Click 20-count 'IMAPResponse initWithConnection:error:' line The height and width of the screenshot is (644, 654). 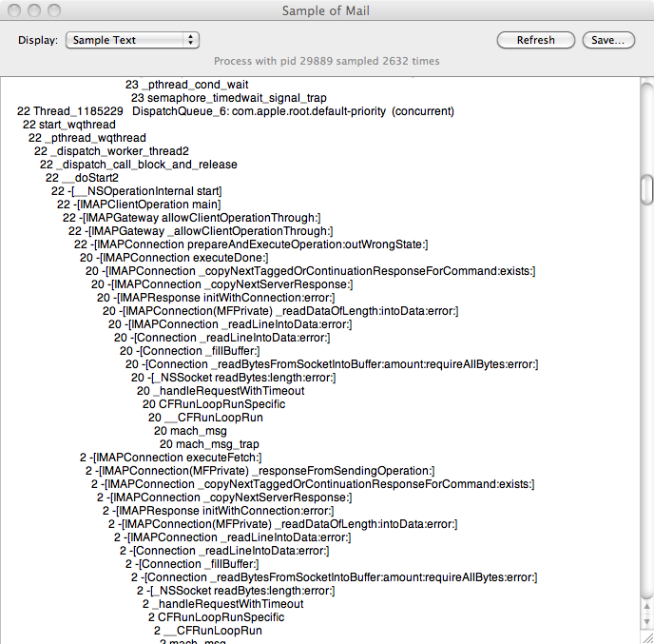coord(216,298)
